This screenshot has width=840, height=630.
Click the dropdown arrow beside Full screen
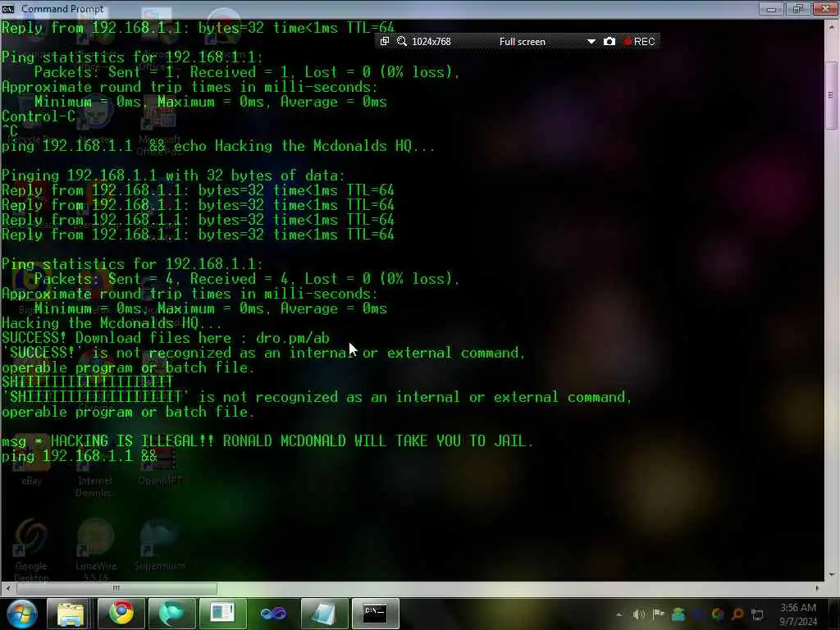(x=591, y=42)
